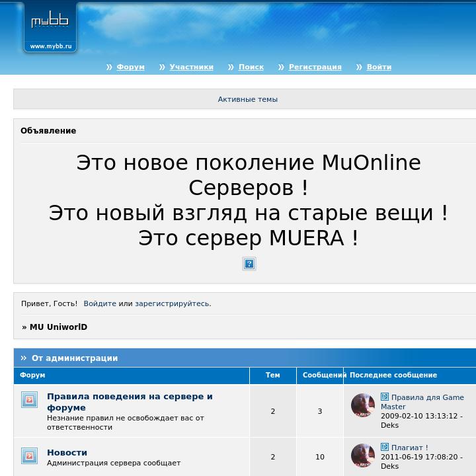Viewport: 476px width, 476px height.
Task: Click timestamp 2009-02-10 13:13:12
Action: point(419,416)
